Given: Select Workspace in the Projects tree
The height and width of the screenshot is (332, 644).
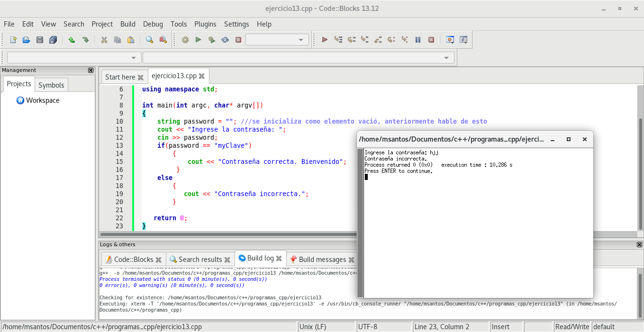Looking at the screenshot, I should pyautogui.click(x=42, y=100).
